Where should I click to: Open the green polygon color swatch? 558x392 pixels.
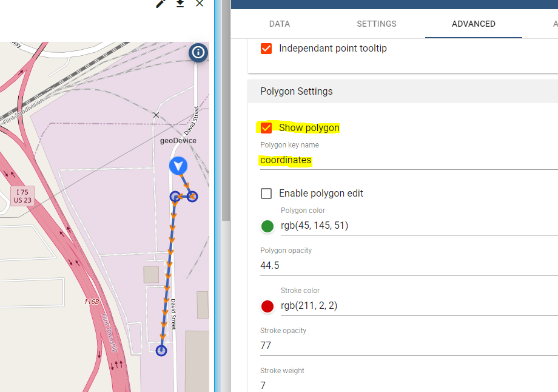click(x=267, y=226)
